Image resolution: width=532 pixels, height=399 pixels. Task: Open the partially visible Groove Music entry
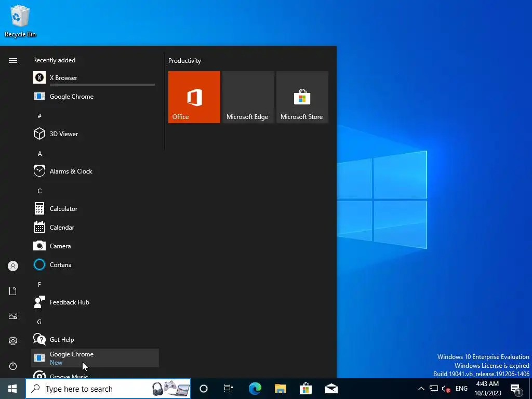[95, 373]
